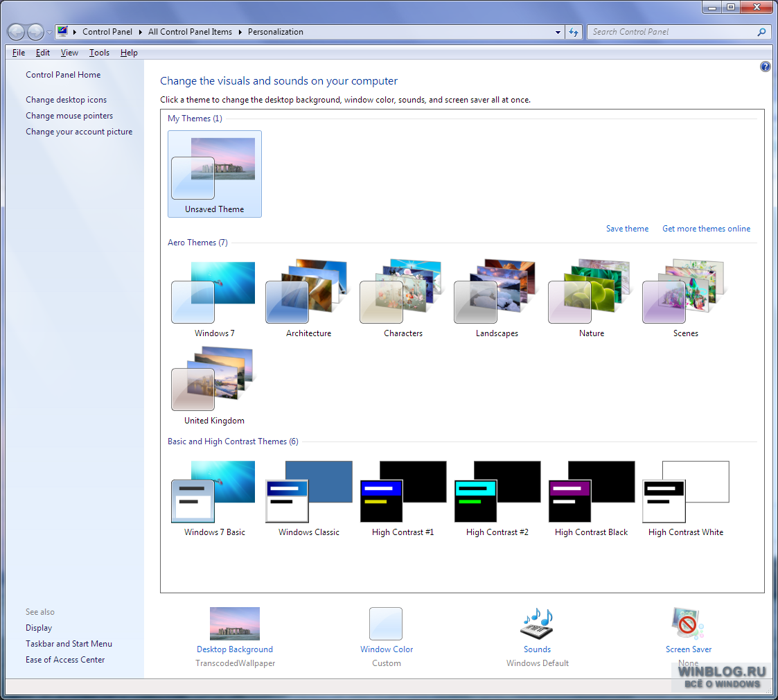Viewport: 778px width, 700px height.
Task: Click the address bar refresh button
Action: click(574, 32)
